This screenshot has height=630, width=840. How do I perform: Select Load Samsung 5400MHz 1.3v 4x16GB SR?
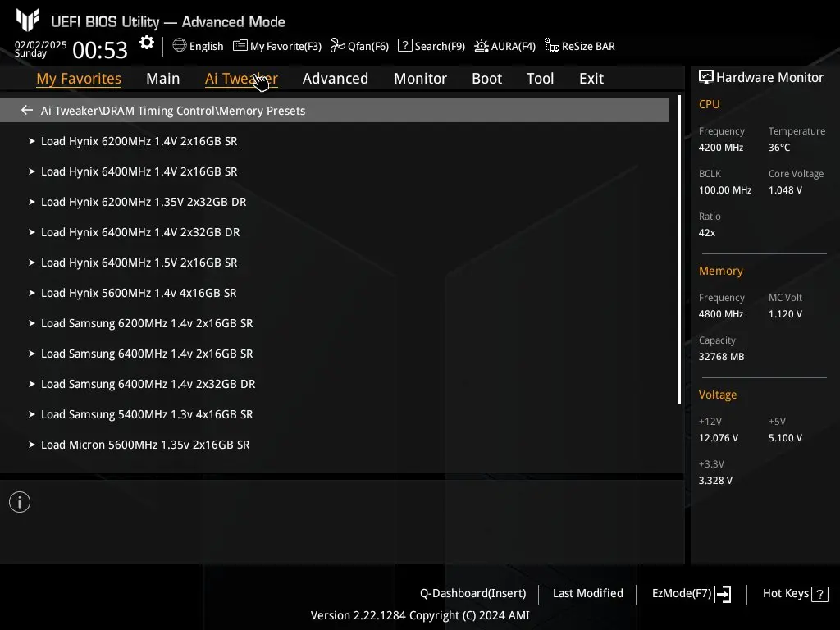click(x=147, y=414)
